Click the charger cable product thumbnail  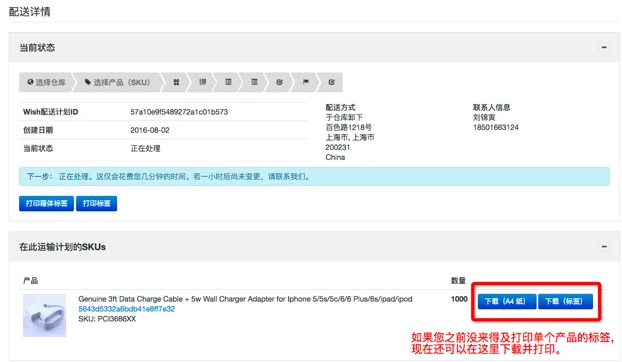pyautogui.click(x=44, y=315)
